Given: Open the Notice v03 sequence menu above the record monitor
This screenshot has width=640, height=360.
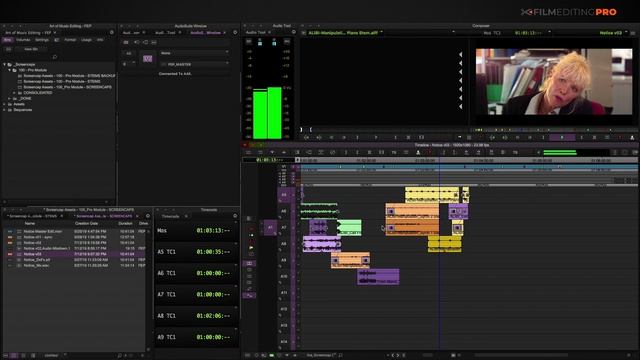Looking at the screenshot, I should coord(612,33).
